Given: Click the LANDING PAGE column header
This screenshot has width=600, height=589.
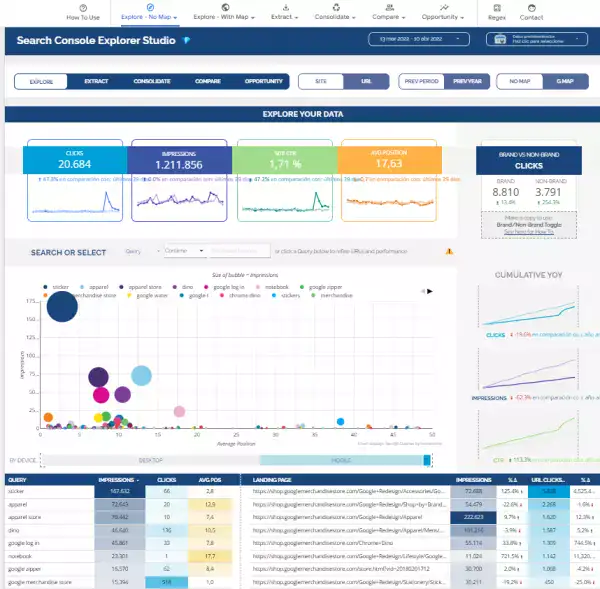Looking at the screenshot, I should click(x=272, y=480).
